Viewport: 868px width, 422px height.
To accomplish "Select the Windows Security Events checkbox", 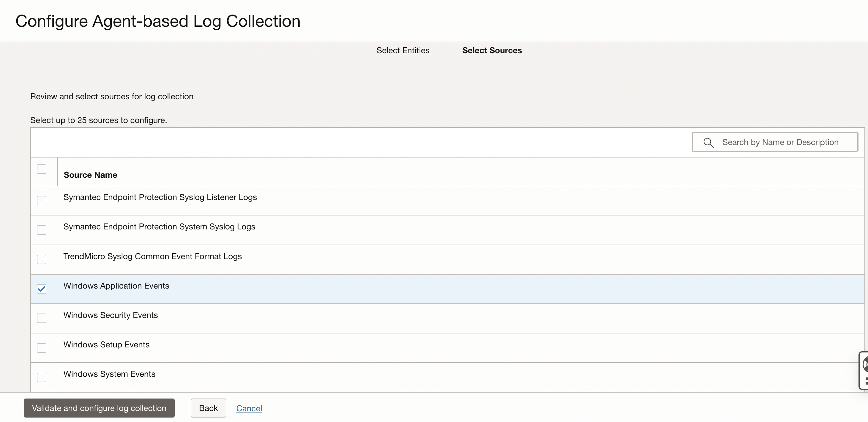I will pyautogui.click(x=42, y=318).
